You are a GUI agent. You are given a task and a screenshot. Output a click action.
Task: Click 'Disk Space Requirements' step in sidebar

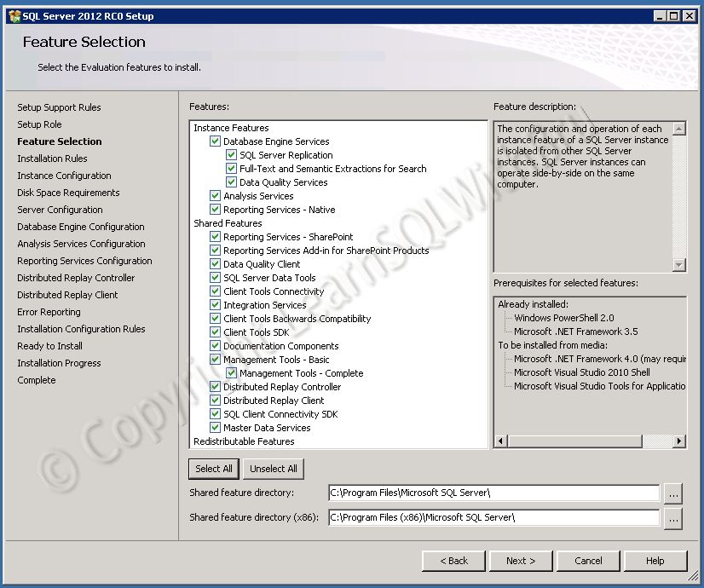pos(68,193)
